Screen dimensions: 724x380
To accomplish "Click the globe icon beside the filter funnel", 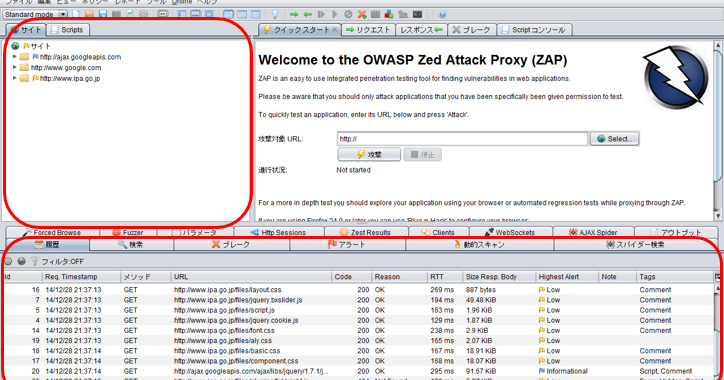I will coord(21,261).
